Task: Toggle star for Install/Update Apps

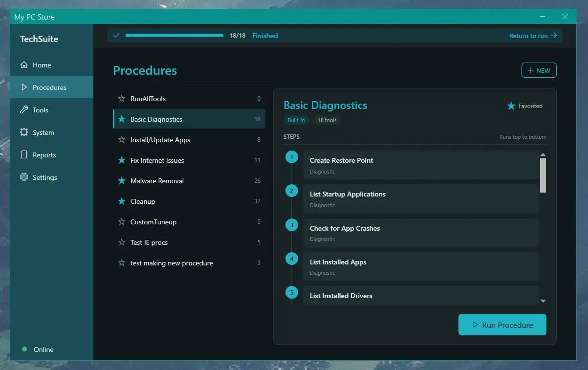Action: [x=122, y=140]
